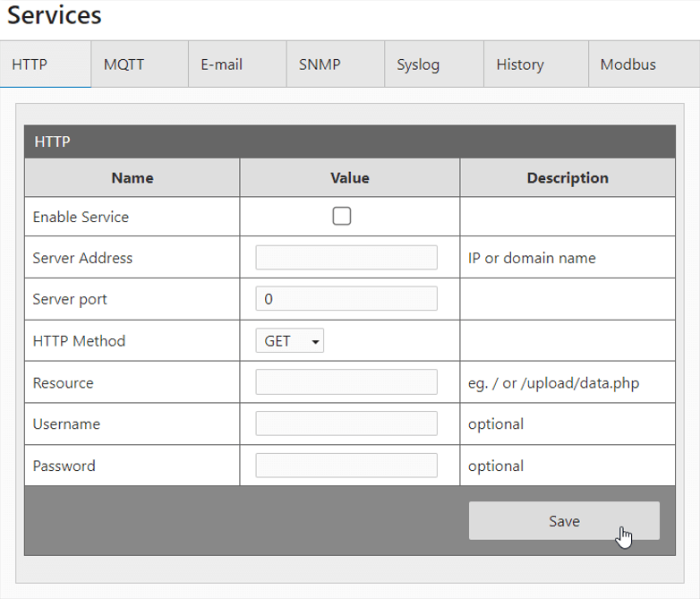Enable the HTTP service checkbox
The height and width of the screenshot is (599, 700).
click(342, 216)
